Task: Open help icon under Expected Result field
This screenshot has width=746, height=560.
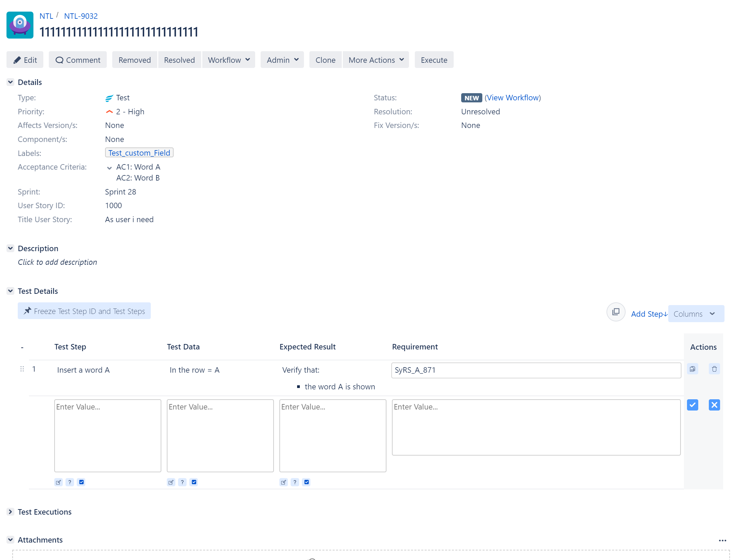Action: [295, 482]
